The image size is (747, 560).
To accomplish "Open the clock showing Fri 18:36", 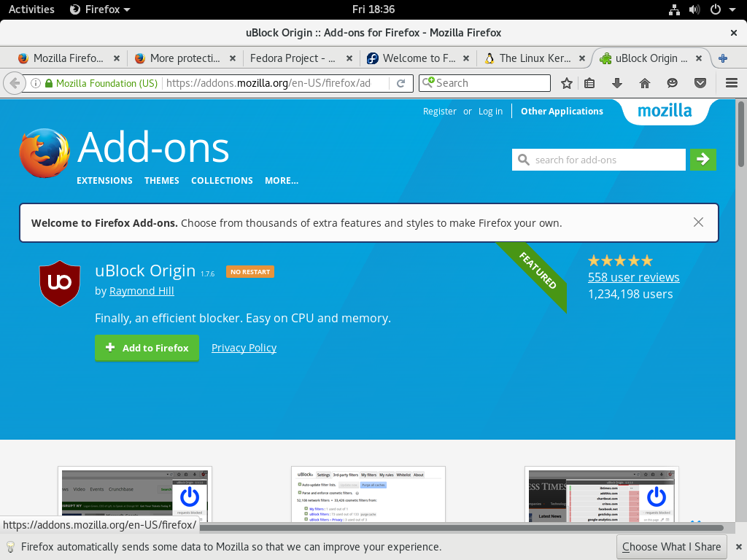I will click(373, 9).
